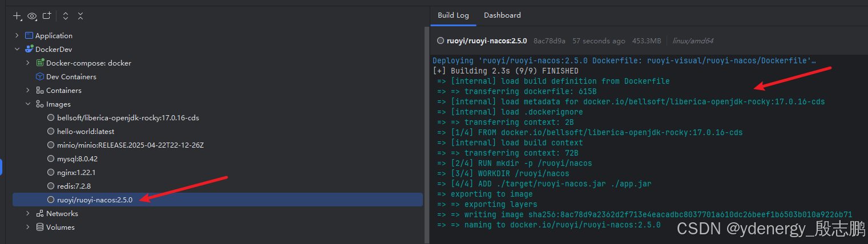Click the 453.3MB image size

(x=646, y=40)
